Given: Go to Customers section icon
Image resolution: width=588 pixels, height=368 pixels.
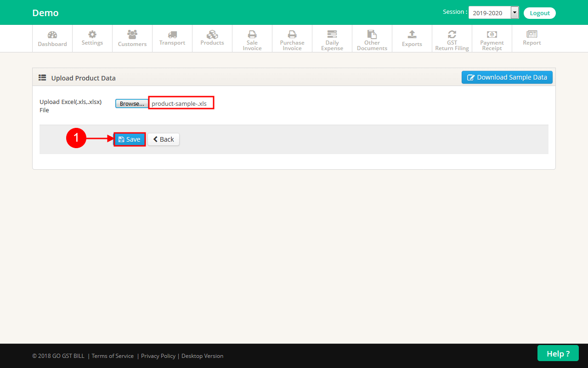Looking at the screenshot, I should pyautogui.click(x=132, y=34).
